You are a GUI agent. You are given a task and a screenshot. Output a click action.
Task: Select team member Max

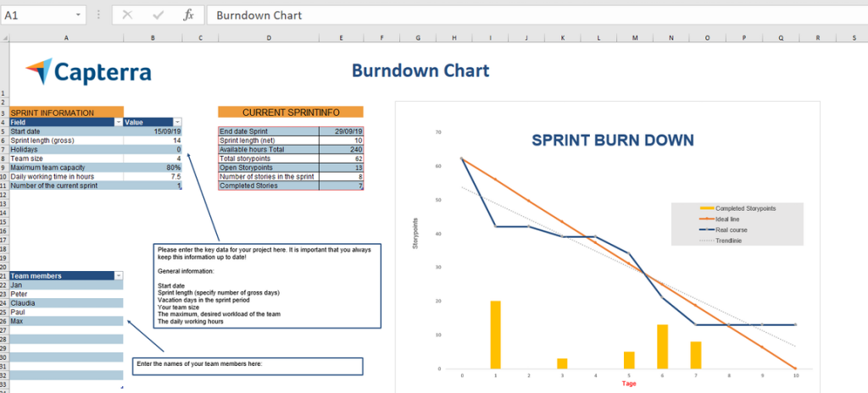[x=66, y=321]
